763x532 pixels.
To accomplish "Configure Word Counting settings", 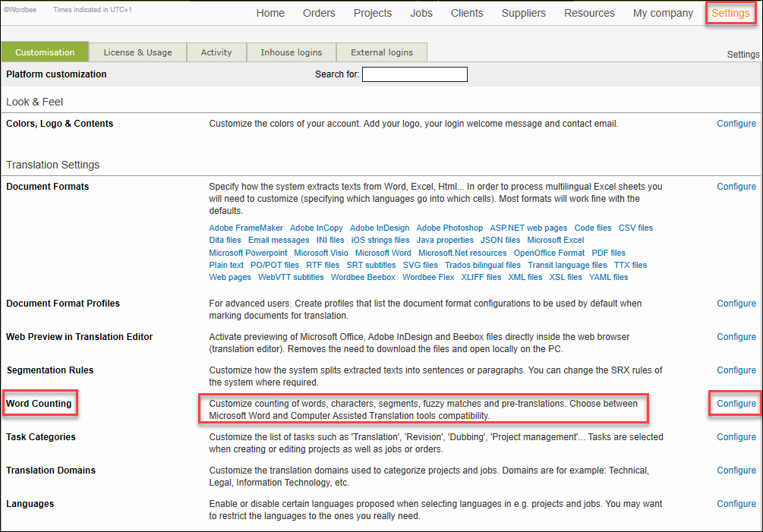I will 736,404.
